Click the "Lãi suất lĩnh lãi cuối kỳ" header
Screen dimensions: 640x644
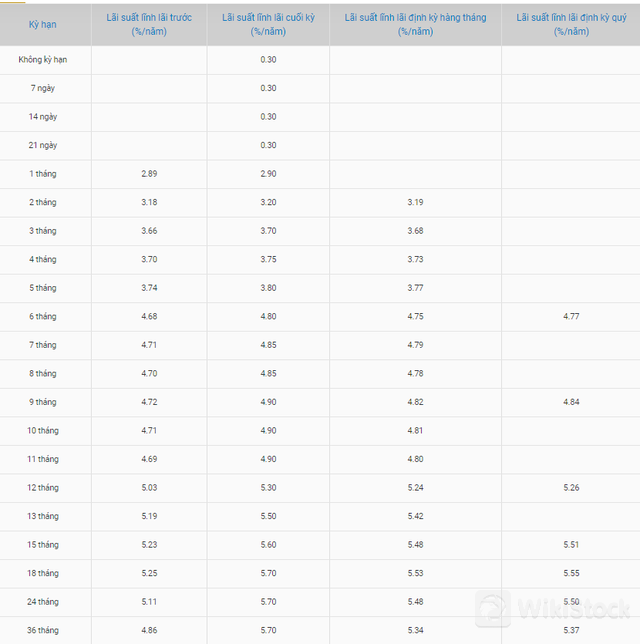[268, 24]
